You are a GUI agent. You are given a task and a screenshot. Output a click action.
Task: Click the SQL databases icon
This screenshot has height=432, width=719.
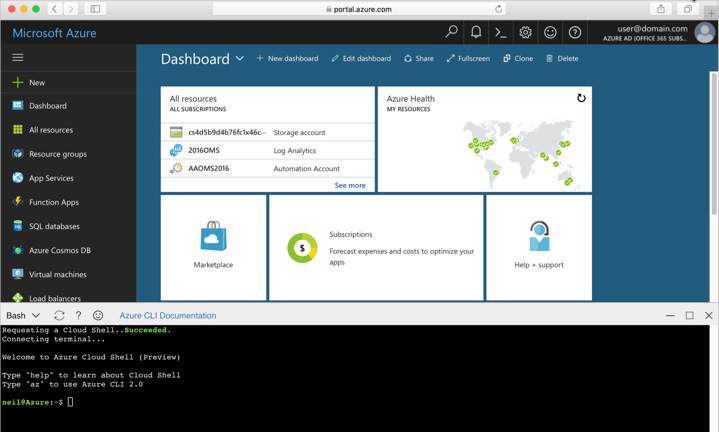[17, 226]
